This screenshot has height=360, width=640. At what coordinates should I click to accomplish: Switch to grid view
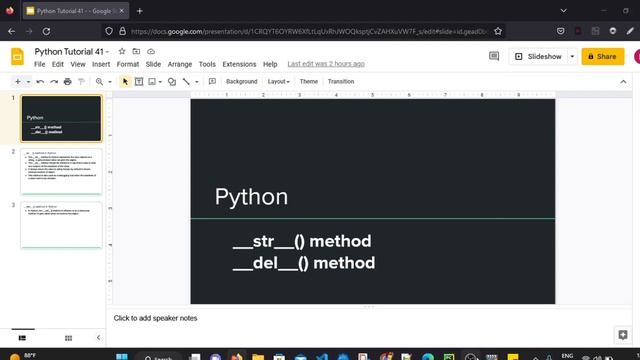pos(68,338)
